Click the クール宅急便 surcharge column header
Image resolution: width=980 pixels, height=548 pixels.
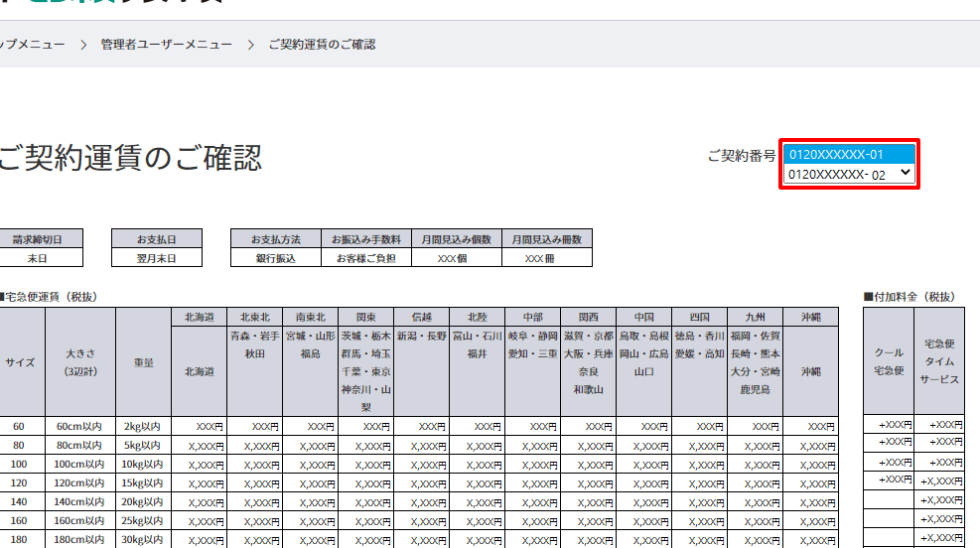pyautogui.click(x=888, y=361)
